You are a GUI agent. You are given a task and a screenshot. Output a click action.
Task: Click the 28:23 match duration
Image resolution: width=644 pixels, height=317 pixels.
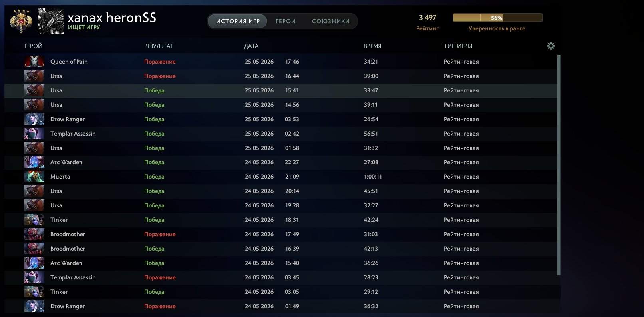pos(371,277)
